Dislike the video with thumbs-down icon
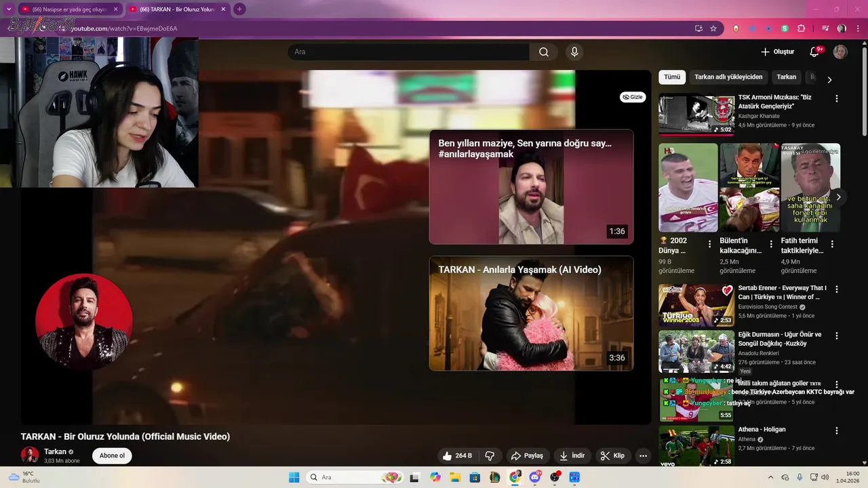 (x=490, y=455)
